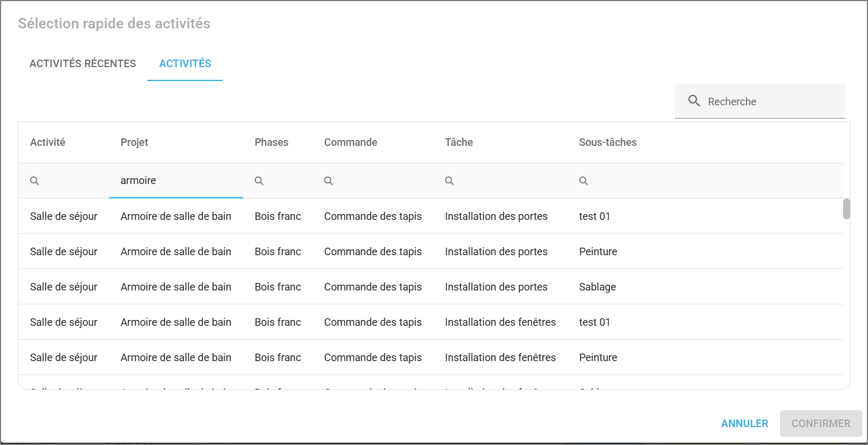Click the Activité column filter search icon
Image resolution: width=868 pixels, height=445 pixels.
coord(35,181)
